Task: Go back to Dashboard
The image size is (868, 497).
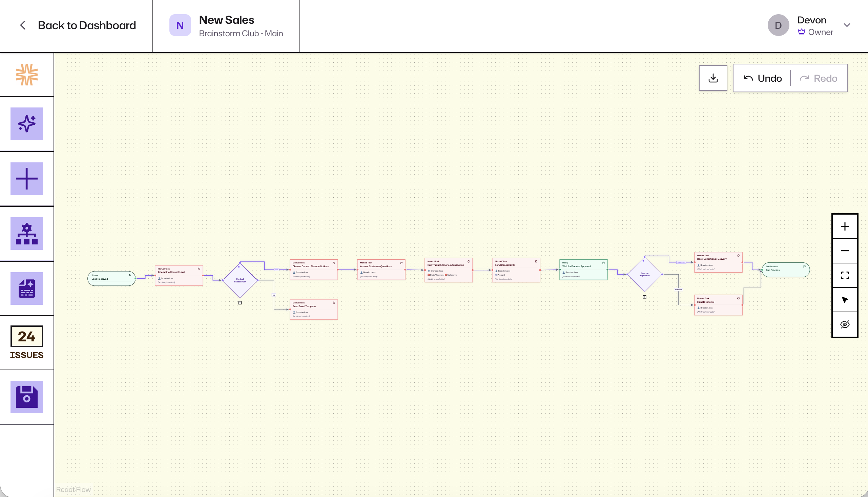Action: (x=87, y=25)
